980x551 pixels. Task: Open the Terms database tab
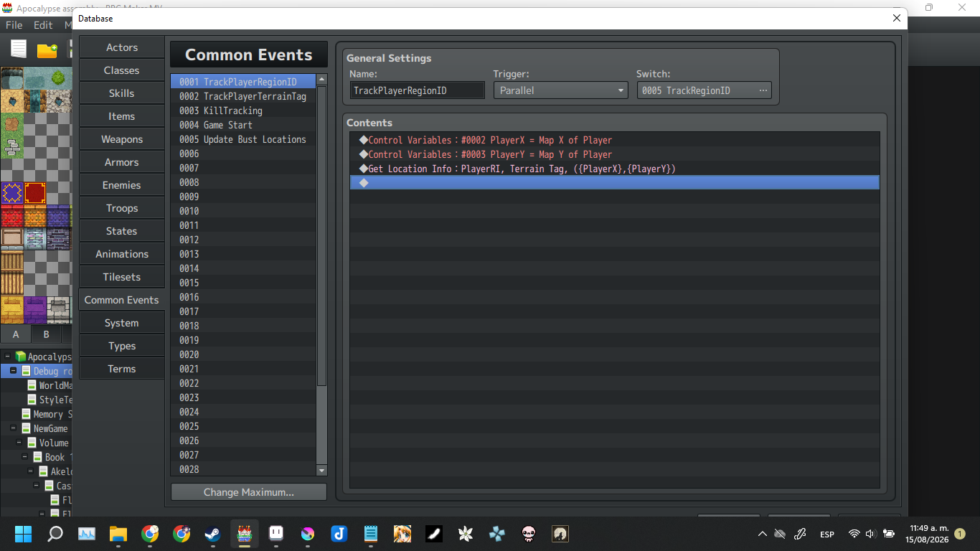coord(122,369)
